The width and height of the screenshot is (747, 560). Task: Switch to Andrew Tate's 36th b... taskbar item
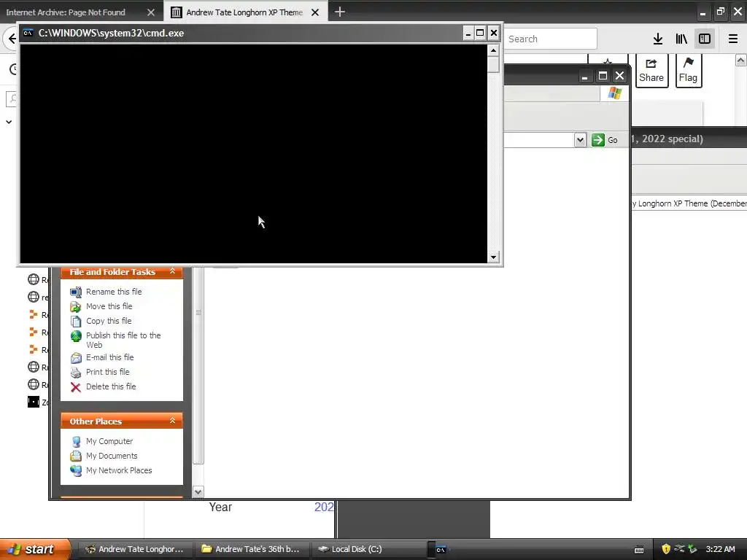[252, 549]
